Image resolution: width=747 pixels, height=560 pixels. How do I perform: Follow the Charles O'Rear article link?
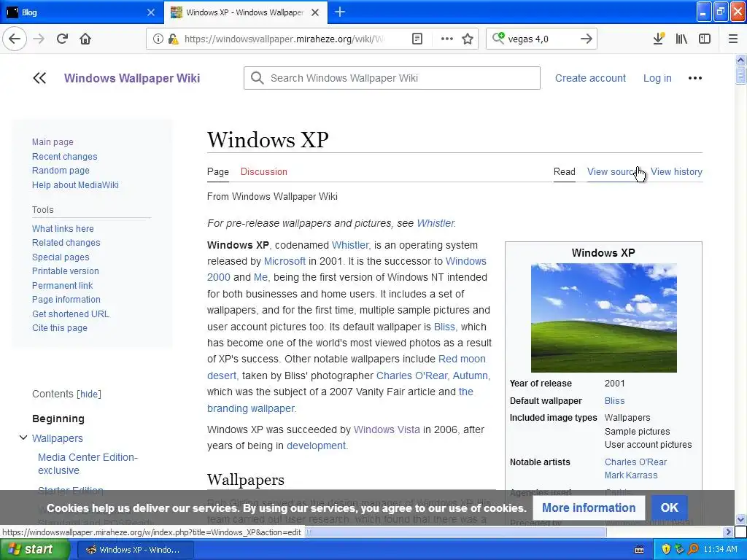[x=411, y=376]
